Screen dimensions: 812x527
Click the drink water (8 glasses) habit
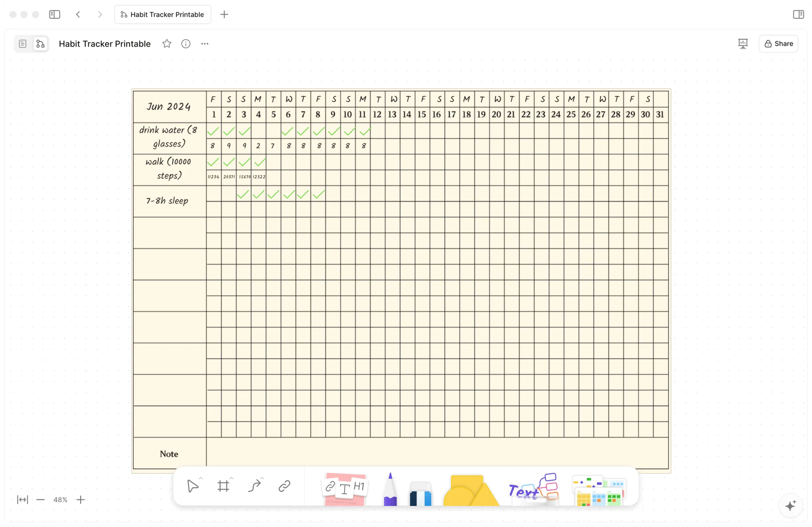coord(169,137)
